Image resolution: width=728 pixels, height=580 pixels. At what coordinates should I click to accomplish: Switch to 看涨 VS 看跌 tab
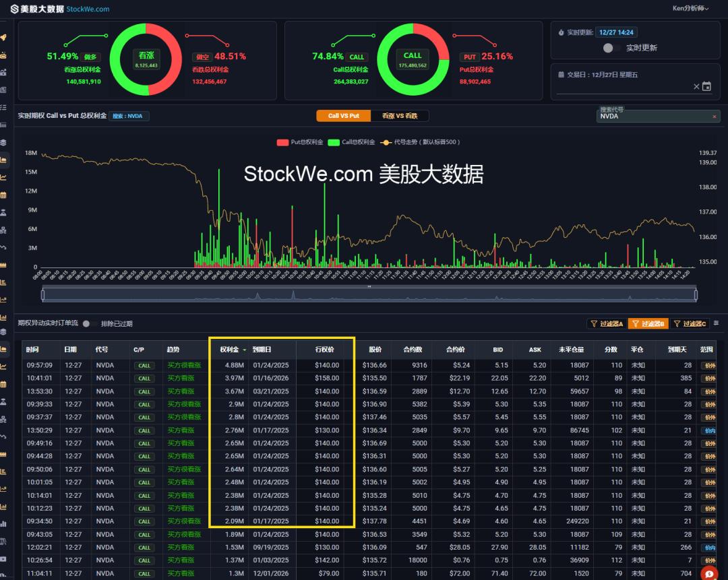click(400, 116)
